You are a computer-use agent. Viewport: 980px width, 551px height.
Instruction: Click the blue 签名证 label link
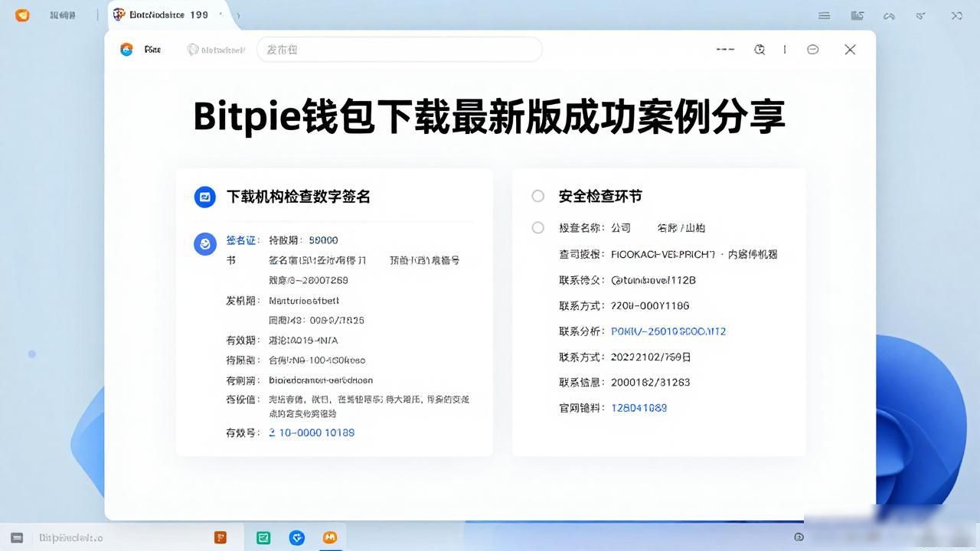point(243,240)
